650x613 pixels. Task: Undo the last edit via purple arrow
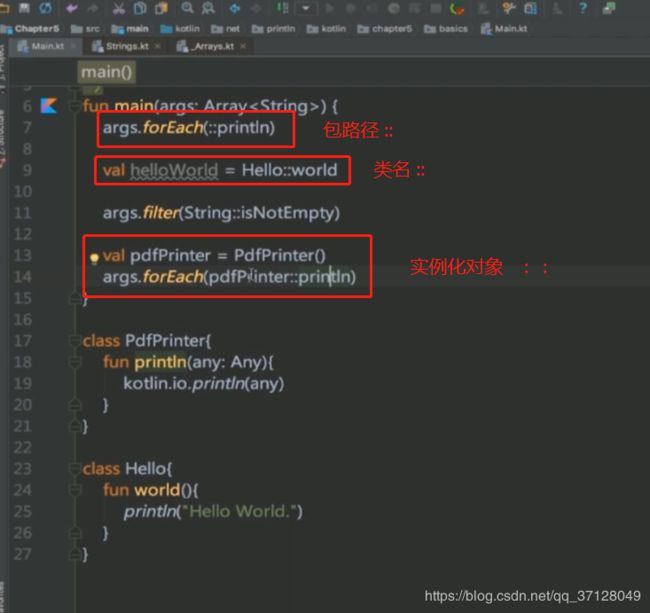72,8
